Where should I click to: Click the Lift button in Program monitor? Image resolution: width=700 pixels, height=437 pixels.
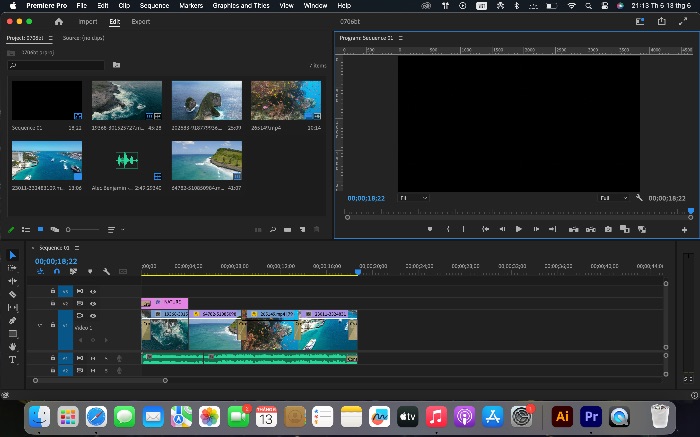(574, 229)
